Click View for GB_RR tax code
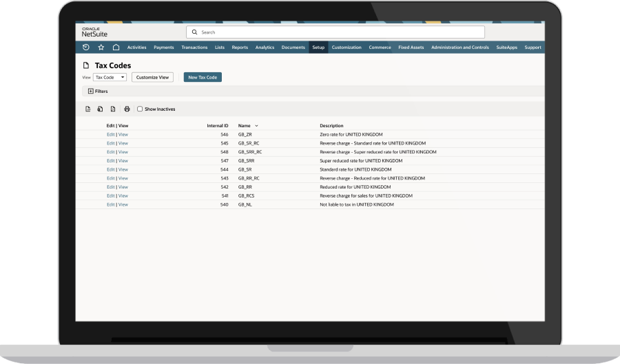Viewport: 620px width, 364px height. pyautogui.click(x=123, y=187)
